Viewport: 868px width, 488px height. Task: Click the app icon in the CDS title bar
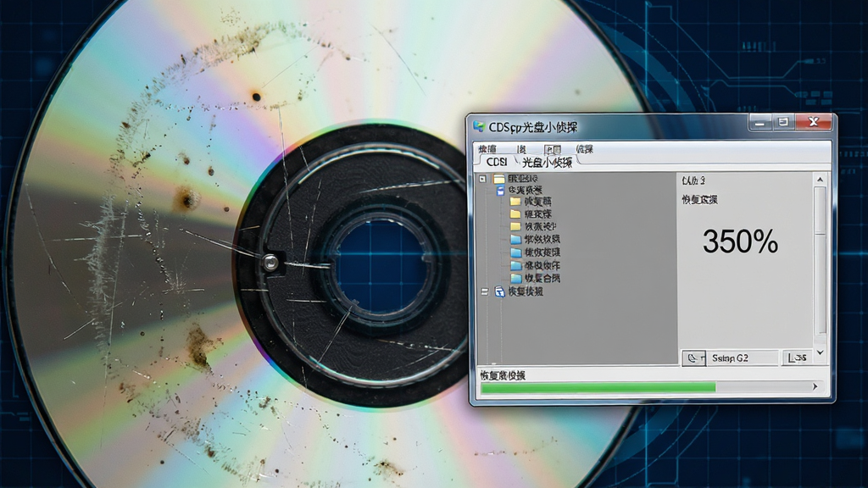pyautogui.click(x=479, y=127)
